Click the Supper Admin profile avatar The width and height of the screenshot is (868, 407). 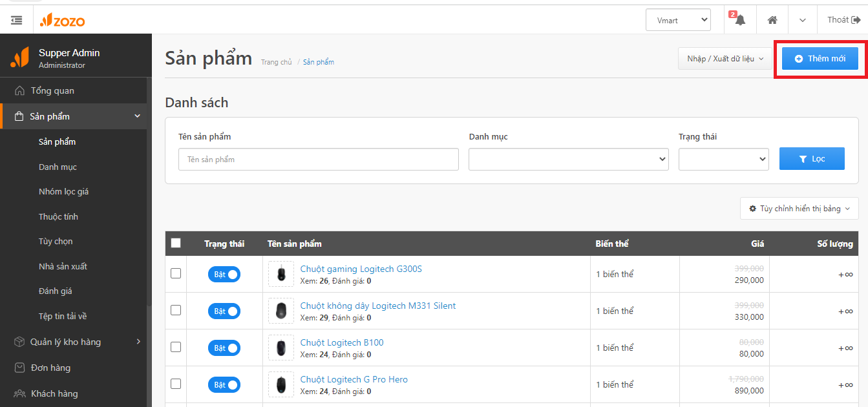[19, 57]
